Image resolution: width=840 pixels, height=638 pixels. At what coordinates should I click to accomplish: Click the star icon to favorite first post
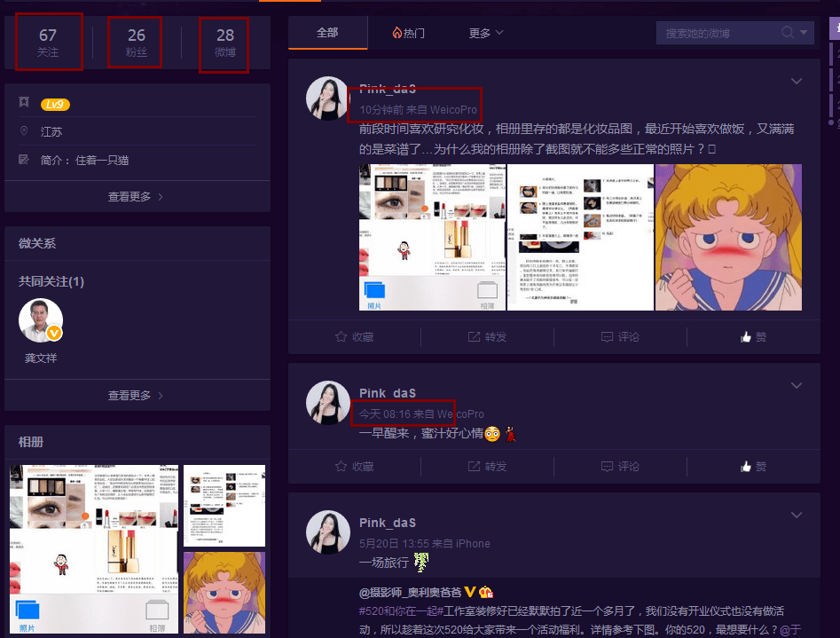(x=341, y=337)
